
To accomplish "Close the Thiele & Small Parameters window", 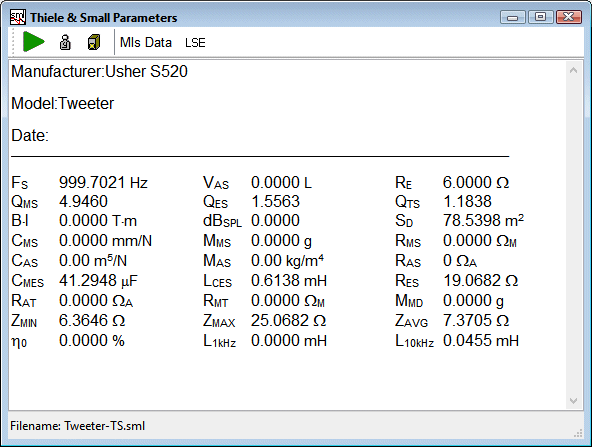I will (568, 17).
